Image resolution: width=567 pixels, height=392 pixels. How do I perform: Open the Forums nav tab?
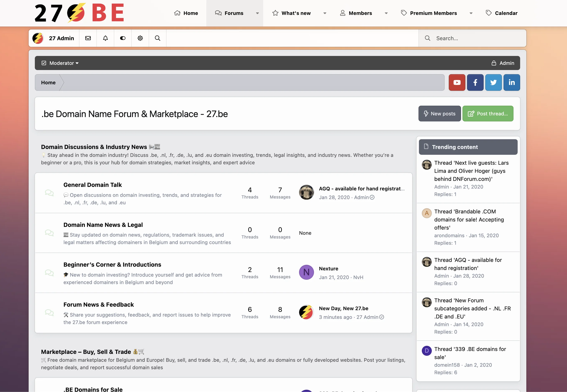(x=229, y=13)
